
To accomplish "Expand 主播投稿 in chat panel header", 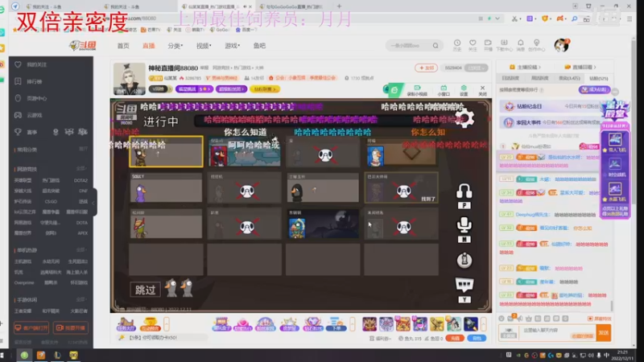I will click(525, 67).
